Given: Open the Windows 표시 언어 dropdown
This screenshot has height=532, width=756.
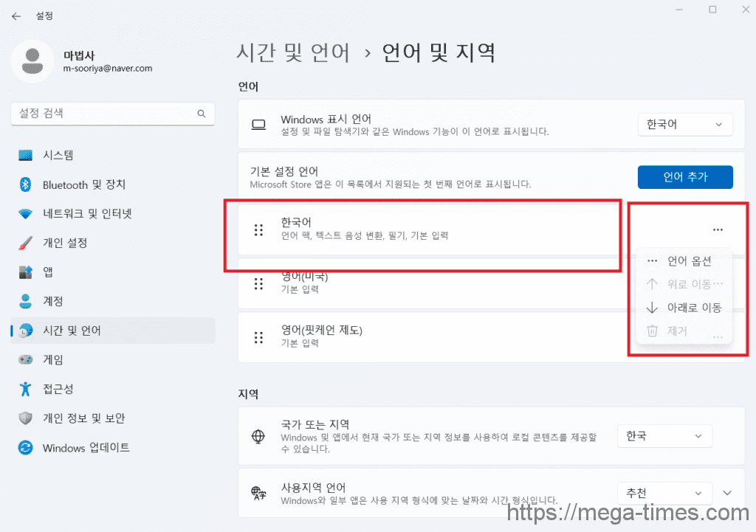Looking at the screenshot, I should (x=684, y=125).
